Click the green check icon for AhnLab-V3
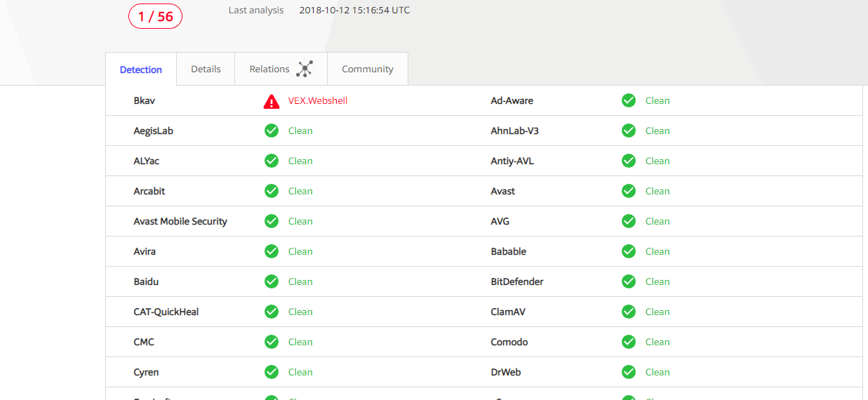868x400 pixels. pos(629,131)
